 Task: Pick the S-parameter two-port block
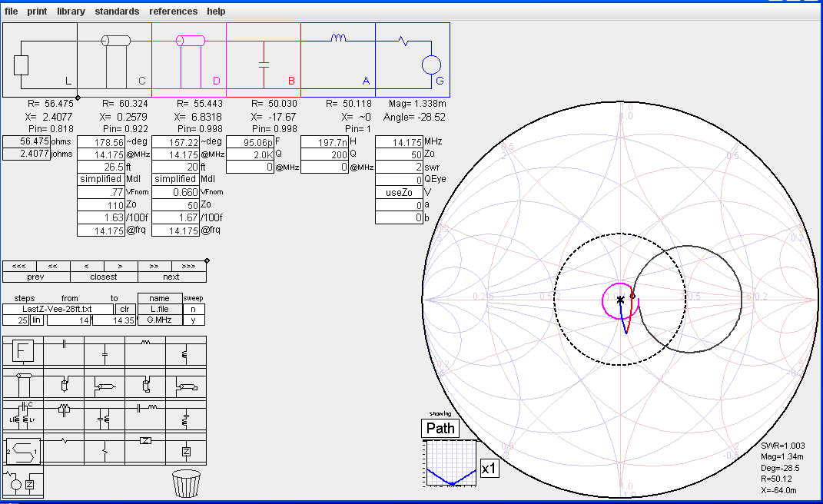pos(22,450)
